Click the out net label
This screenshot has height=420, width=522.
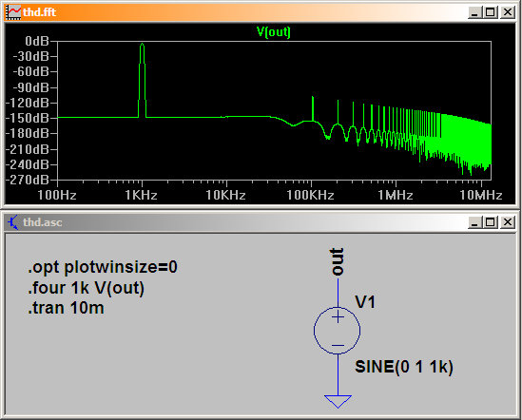[337, 261]
